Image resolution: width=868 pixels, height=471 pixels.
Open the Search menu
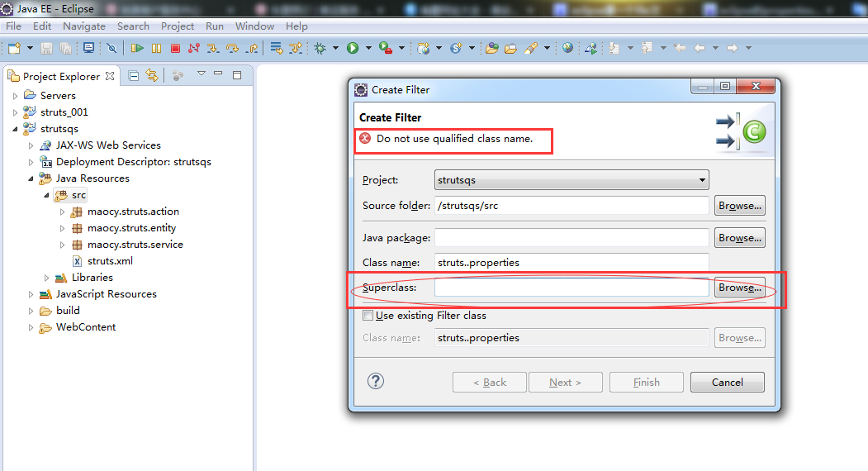[x=134, y=26]
